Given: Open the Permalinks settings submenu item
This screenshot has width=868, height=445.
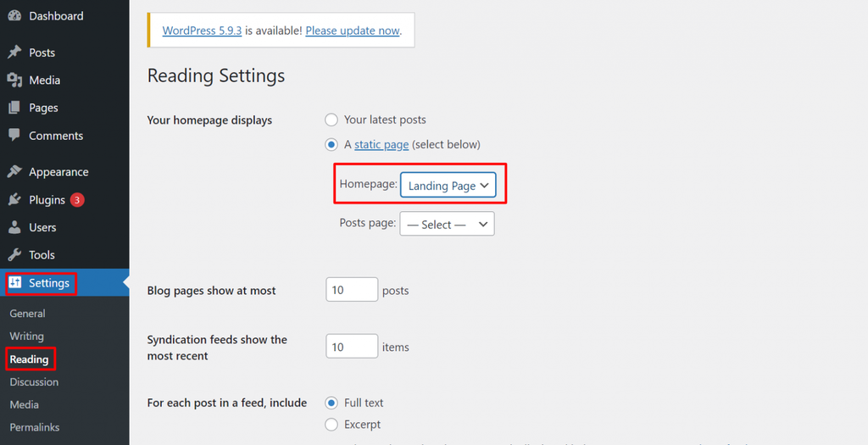Looking at the screenshot, I should 34,427.
